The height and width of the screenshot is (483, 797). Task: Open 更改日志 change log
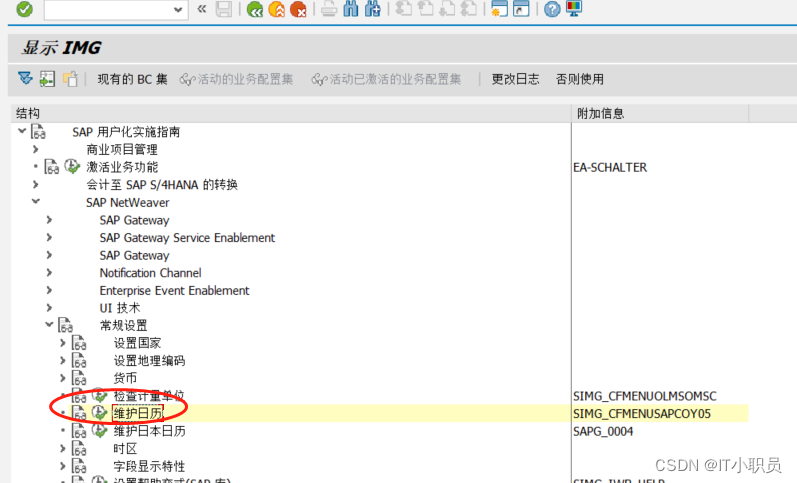click(515, 79)
